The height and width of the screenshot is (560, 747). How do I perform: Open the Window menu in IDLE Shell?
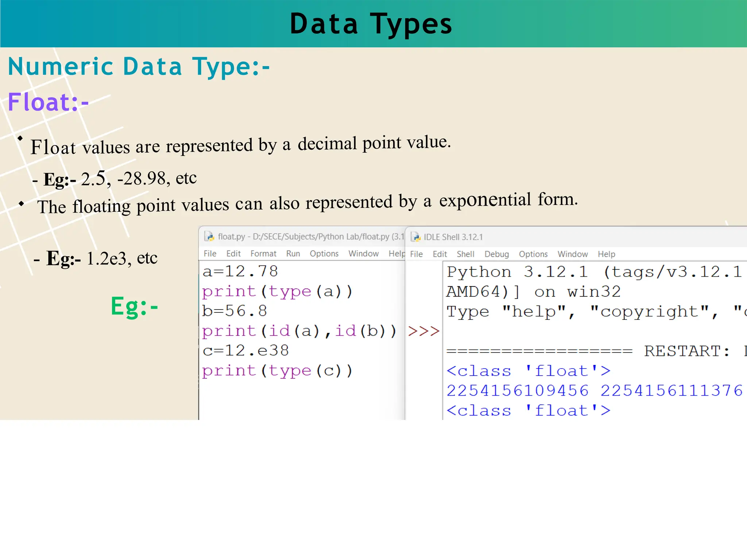coord(572,254)
